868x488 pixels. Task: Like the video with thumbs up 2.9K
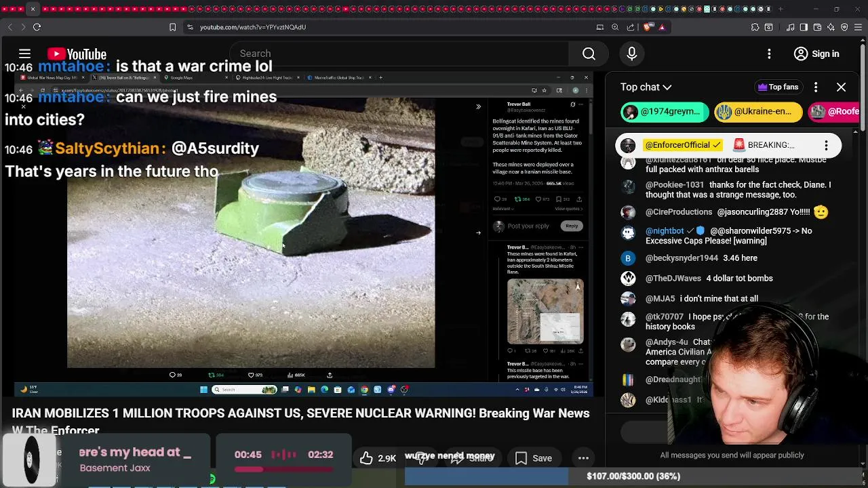378,458
